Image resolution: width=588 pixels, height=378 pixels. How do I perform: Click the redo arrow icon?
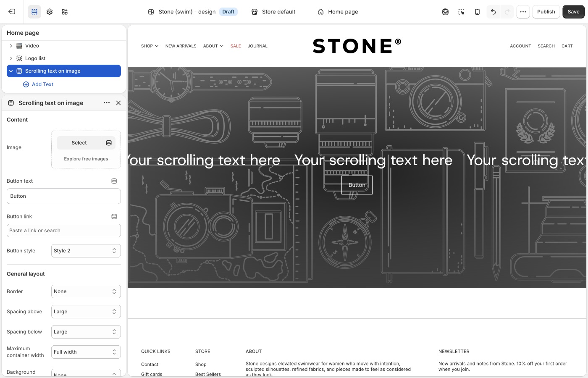click(x=507, y=12)
